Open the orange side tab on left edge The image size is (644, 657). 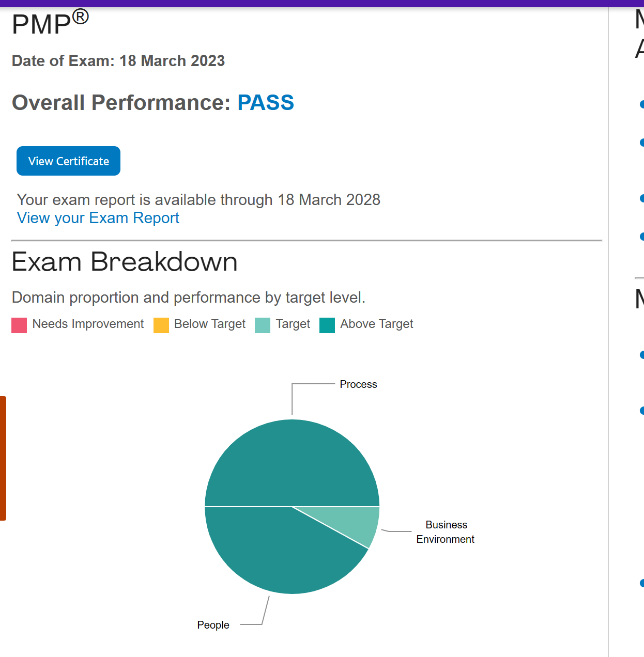click(x=3, y=458)
